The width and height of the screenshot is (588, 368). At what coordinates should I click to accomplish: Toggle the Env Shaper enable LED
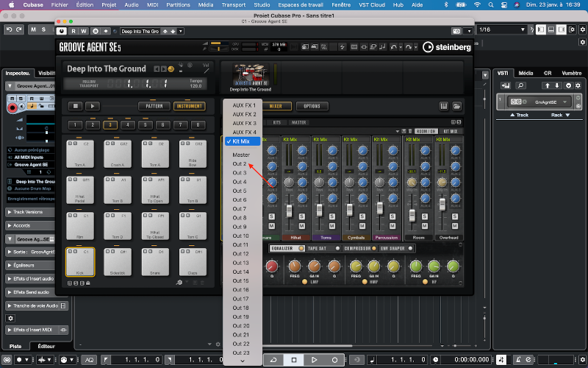(410, 249)
